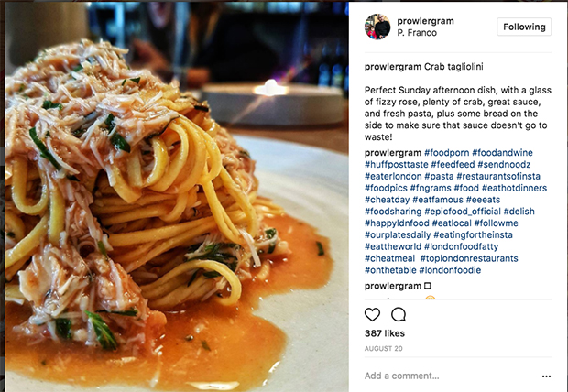Image resolution: width=568 pixels, height=392 pixels.
Task: Open the P. Franco location link
Action: [417, 33]
